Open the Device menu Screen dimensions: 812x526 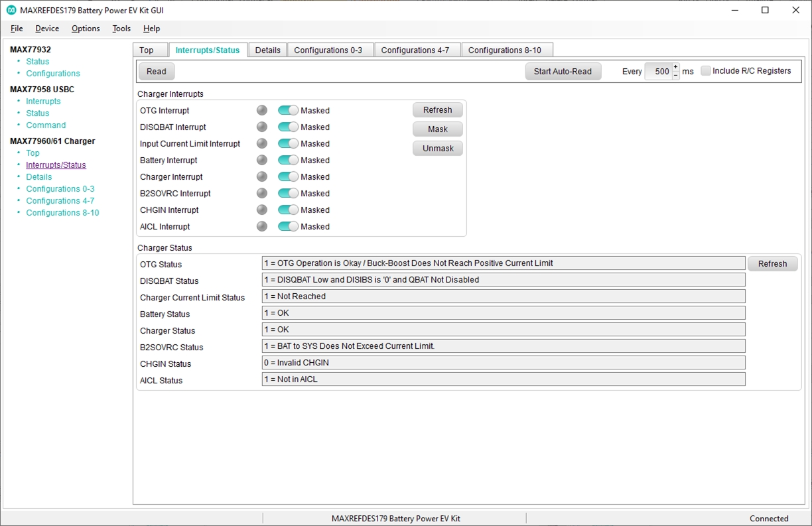click(x=47, y=29)
